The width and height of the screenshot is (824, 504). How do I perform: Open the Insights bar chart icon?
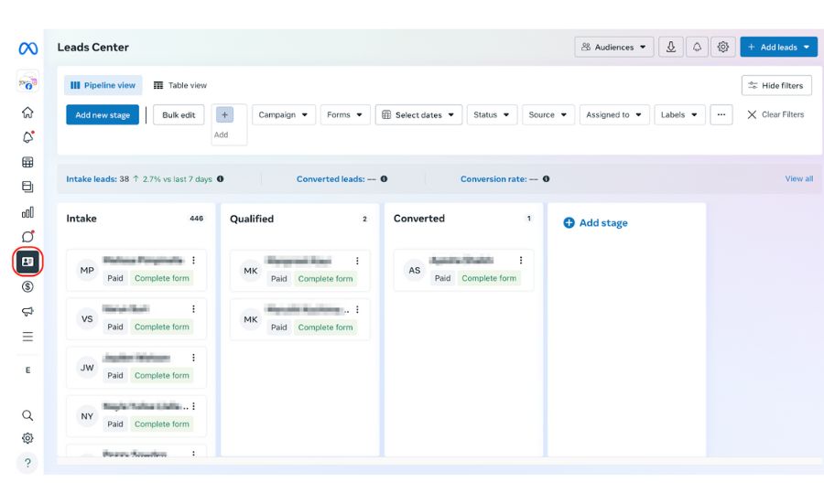[27, 212]
